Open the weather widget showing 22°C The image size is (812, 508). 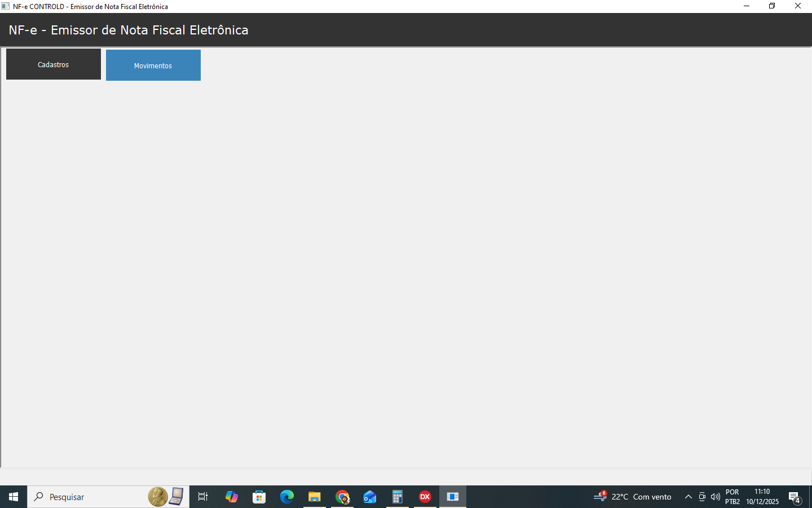click(x=633, y=497)
